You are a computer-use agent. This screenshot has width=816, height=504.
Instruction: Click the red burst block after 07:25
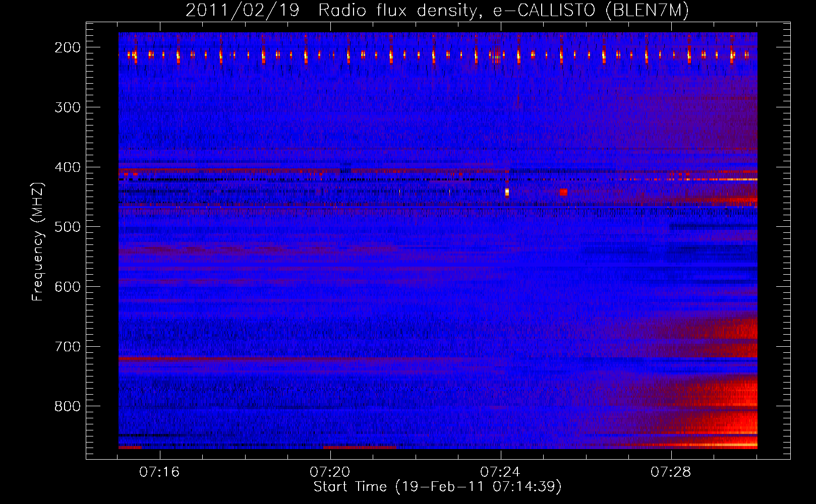click(563, 192)
